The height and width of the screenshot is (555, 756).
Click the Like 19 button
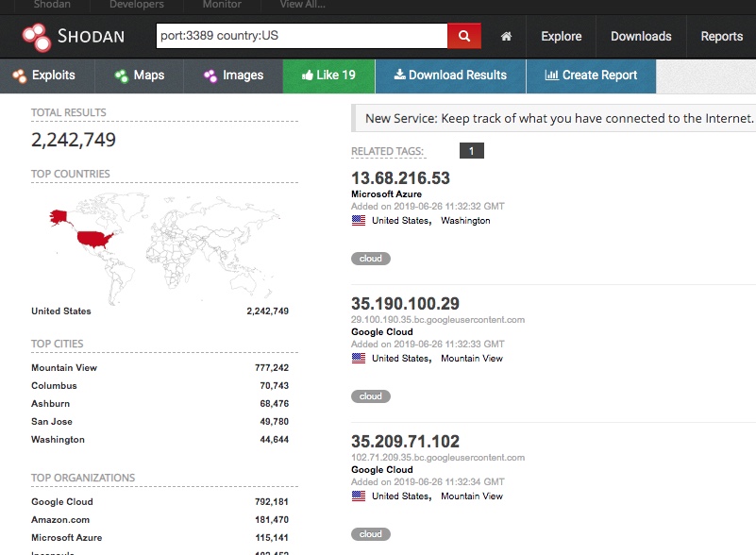point(328,76)
